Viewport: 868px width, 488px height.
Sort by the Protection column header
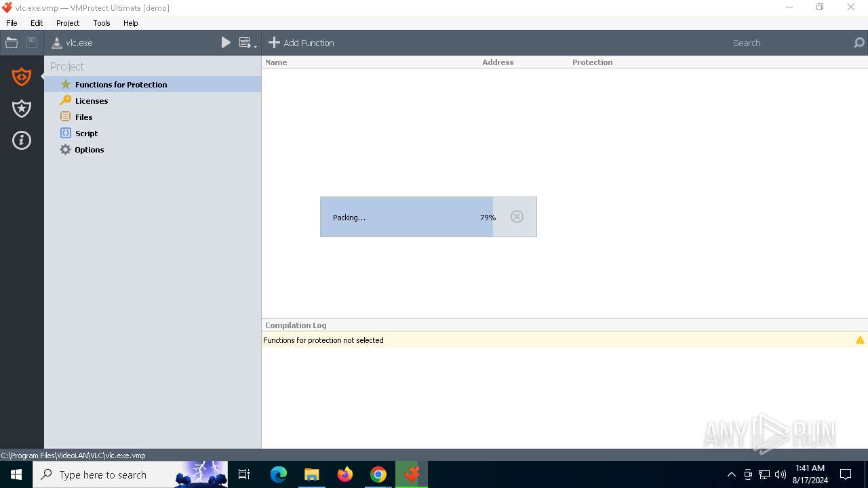point(592,62)
